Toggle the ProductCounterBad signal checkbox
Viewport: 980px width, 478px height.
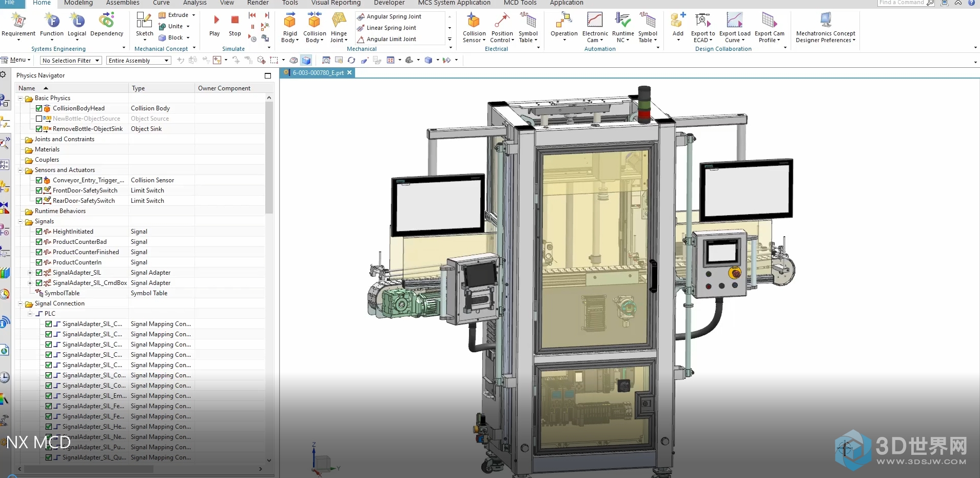pyautogui.click(x=39, y=242)
